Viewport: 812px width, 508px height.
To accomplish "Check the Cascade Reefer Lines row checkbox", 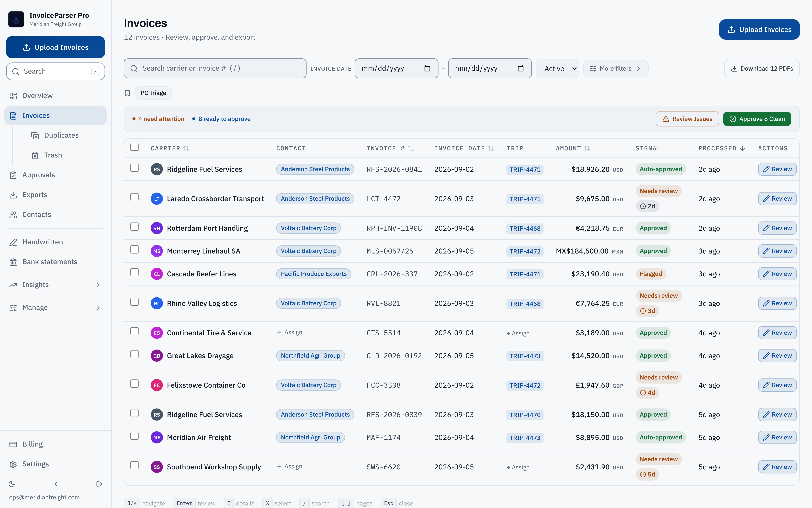I will pyautogui.click(x=134, y=272).
